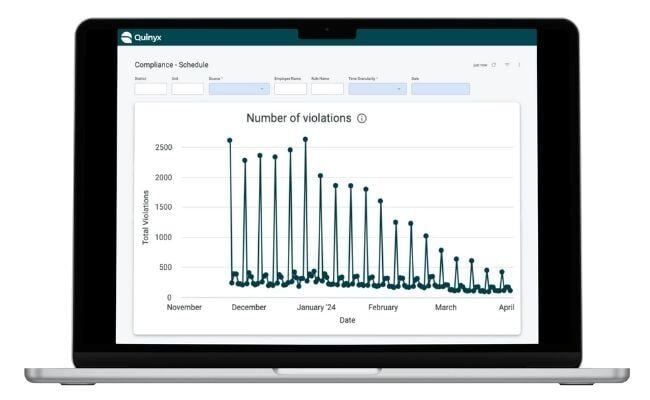Click the Total Violations axis label

point(145,217)
